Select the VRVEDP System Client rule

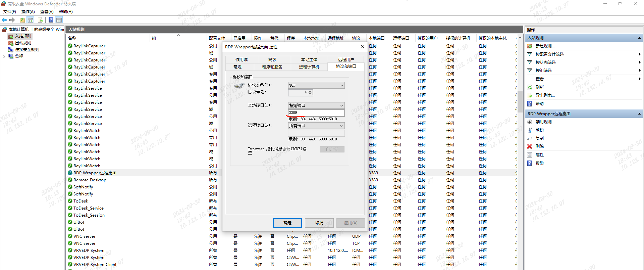[x=95, y=265]
